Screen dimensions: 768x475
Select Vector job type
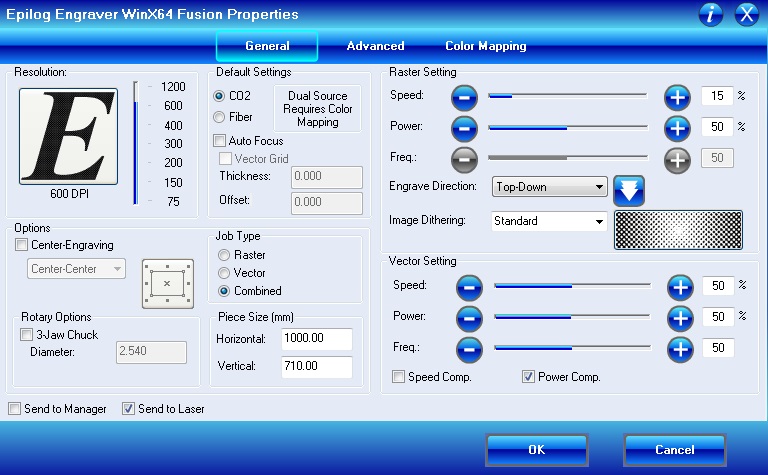[224, 273]
